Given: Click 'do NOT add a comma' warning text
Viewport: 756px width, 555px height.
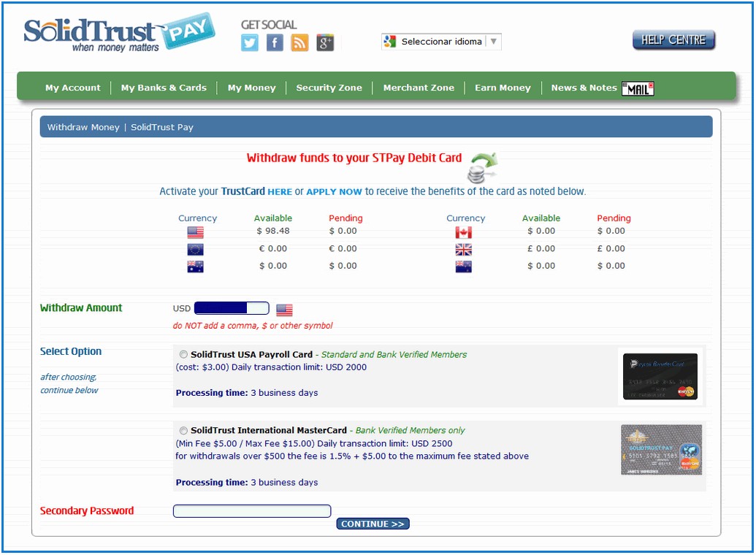Looking at the screenshot, I should click(x=253, y=326).
